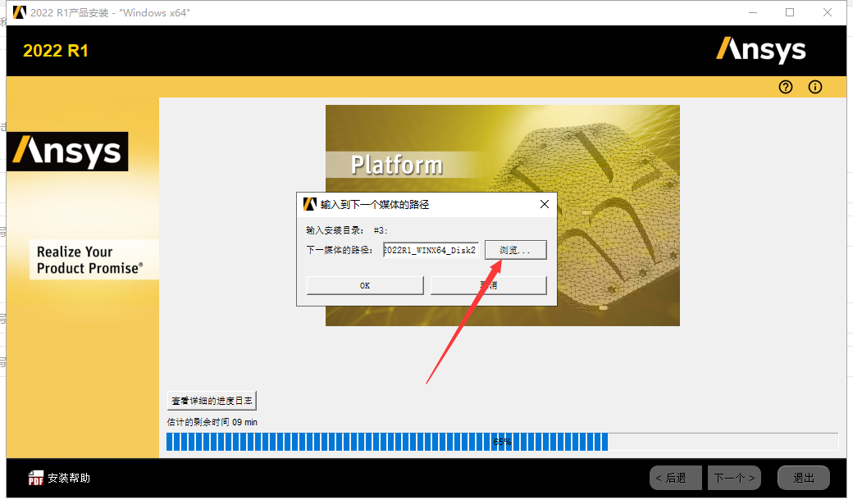The height and width of the screenshot is (504, 853).
Task: Click 查看详细的进度日志 to view detailed log
Action: 212,400
